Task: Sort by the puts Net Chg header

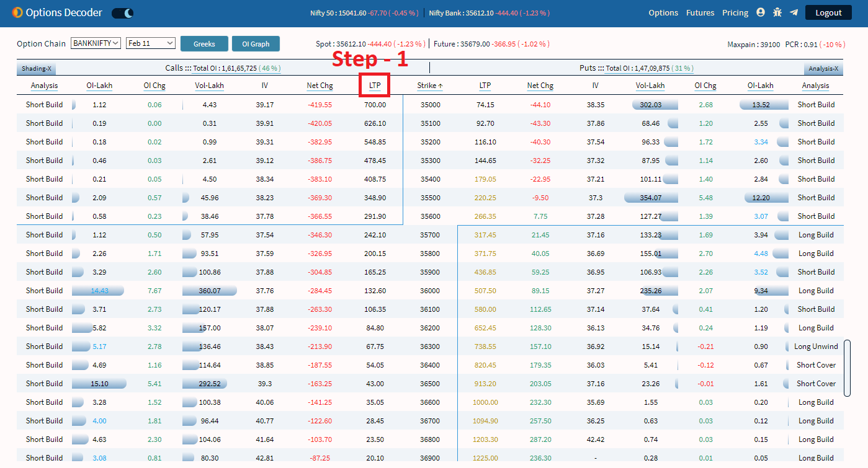Action: pyautogui.click(x=540, y=86)
